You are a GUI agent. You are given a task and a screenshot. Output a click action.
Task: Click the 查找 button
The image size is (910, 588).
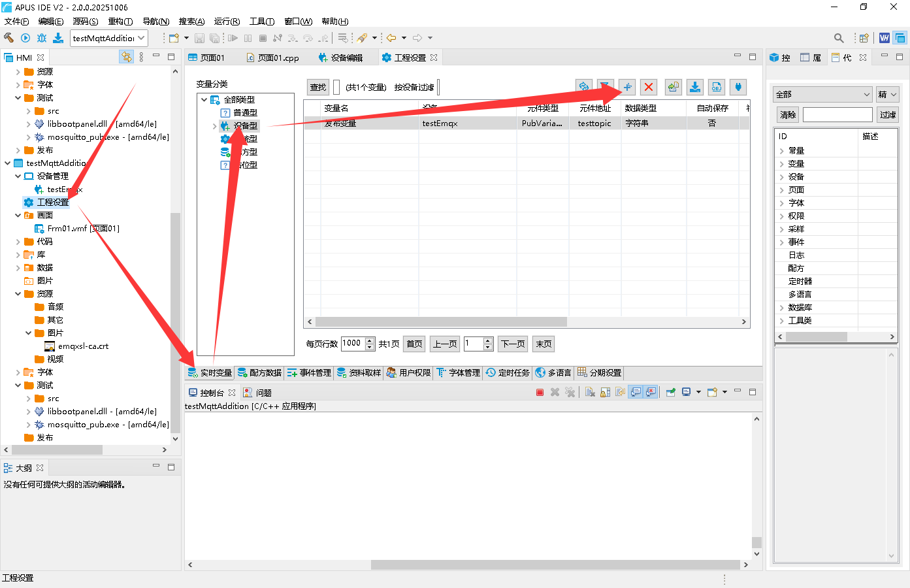pyautogui.click(x=318, y=87)
